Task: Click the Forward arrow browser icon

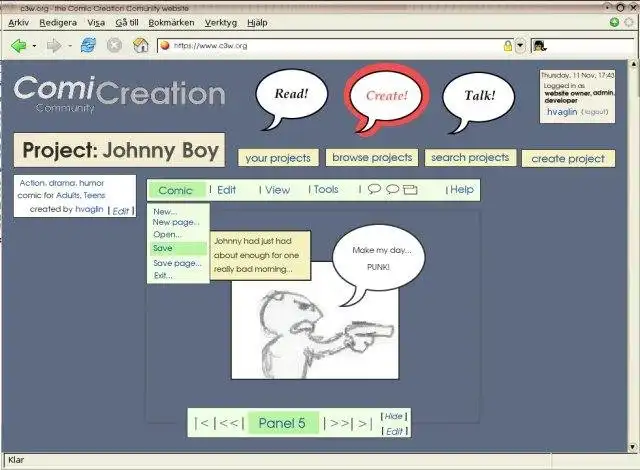Action: tap(54, 46)
